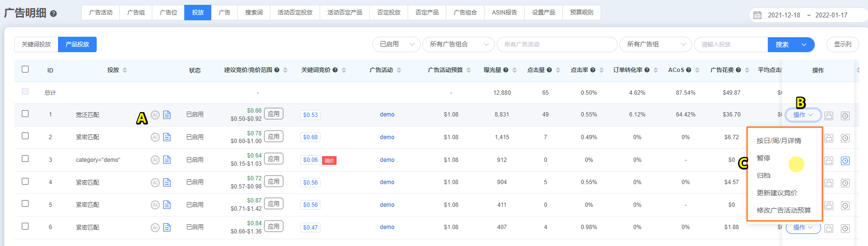Click the AI icon in row 2

point(155,137)
